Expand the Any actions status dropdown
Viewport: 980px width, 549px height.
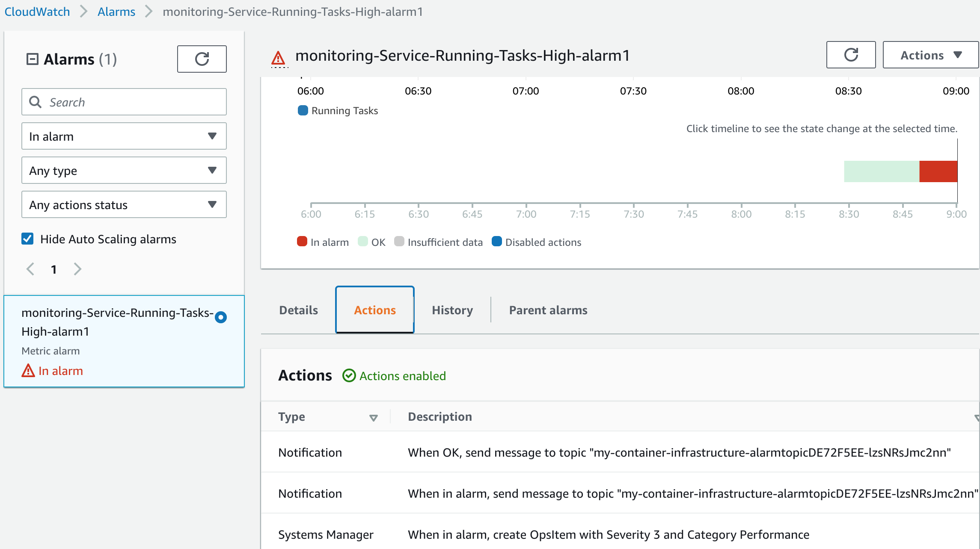pos(124,205)
